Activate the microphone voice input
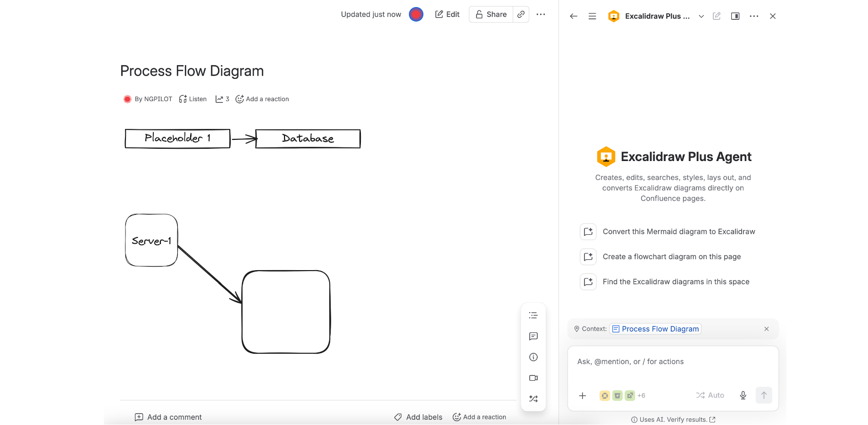 [743, 395]
